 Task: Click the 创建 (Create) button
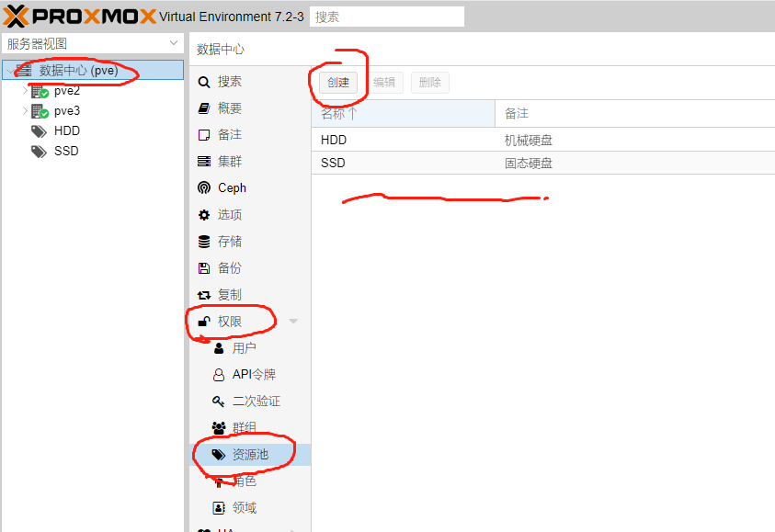pyautogui.click(x=338, y=82)
